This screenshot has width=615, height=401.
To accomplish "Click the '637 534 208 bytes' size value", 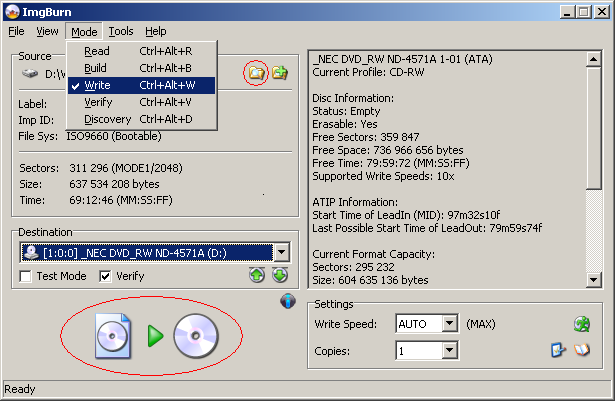I will click(114, 184).
